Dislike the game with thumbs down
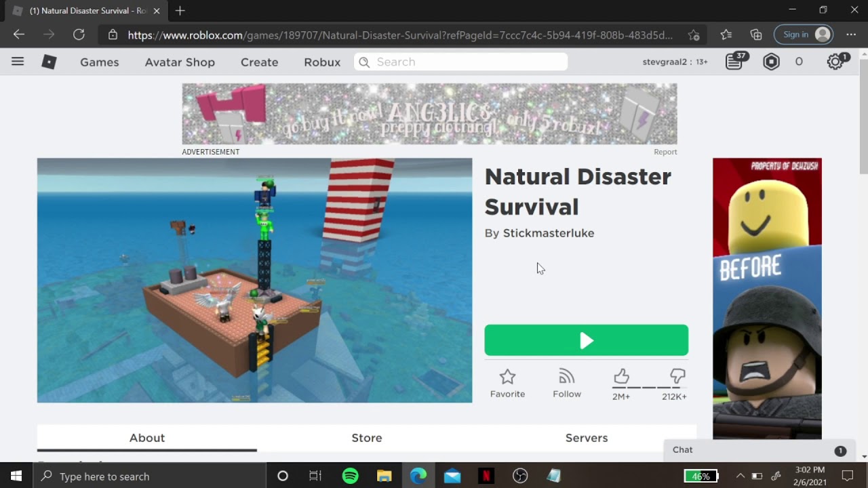This screenshot has width=868, height=488. coord(677,377)
